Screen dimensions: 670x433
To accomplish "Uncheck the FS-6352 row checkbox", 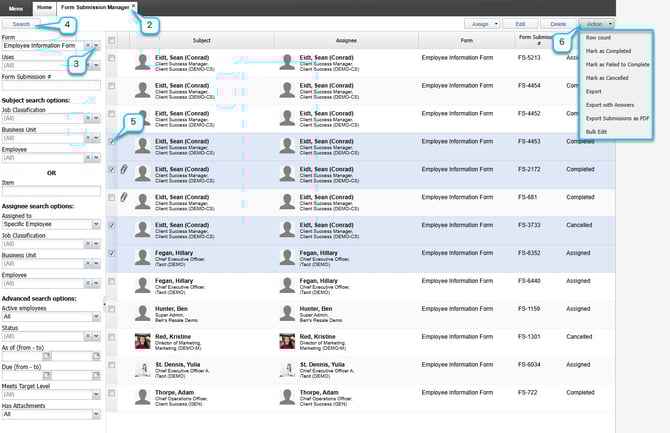I will pos(112,253).
